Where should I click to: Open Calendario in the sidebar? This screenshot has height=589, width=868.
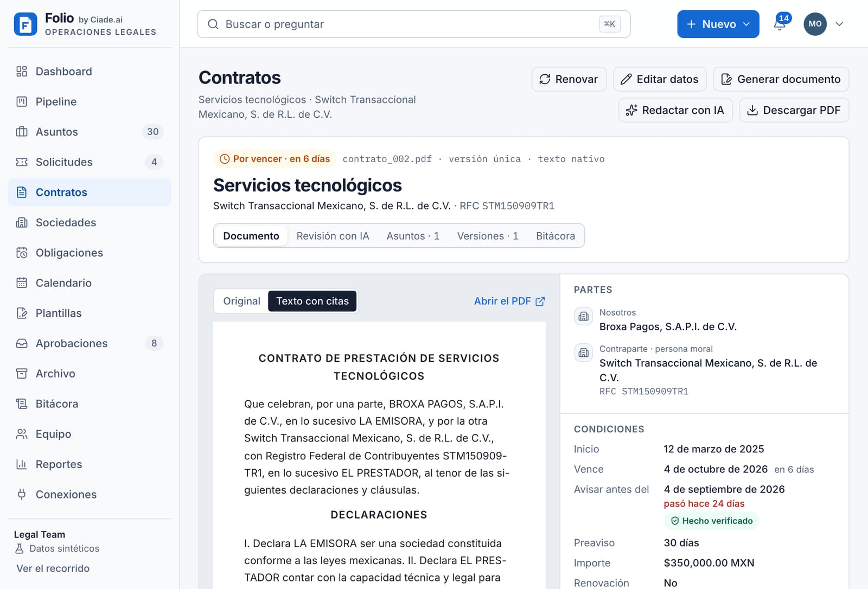tap(90, 283)
